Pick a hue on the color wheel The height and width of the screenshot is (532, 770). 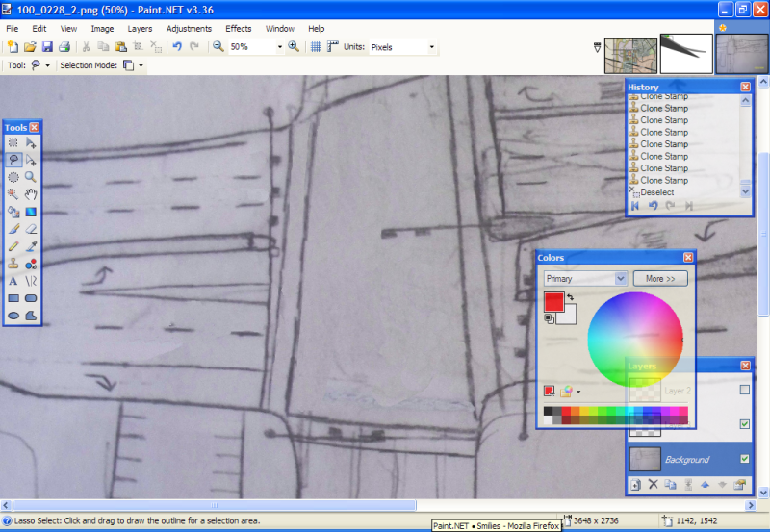tap(635, 340)
